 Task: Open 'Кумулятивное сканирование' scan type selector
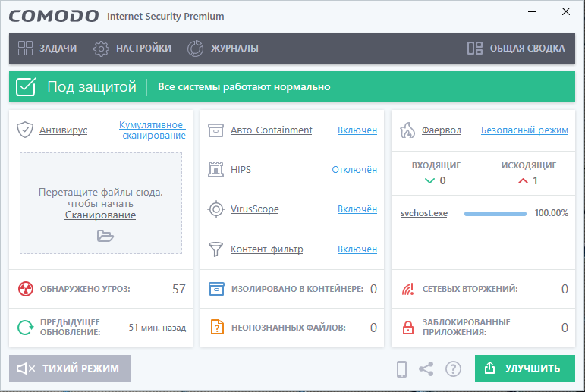pyautogui.click(x=153, y=130)
